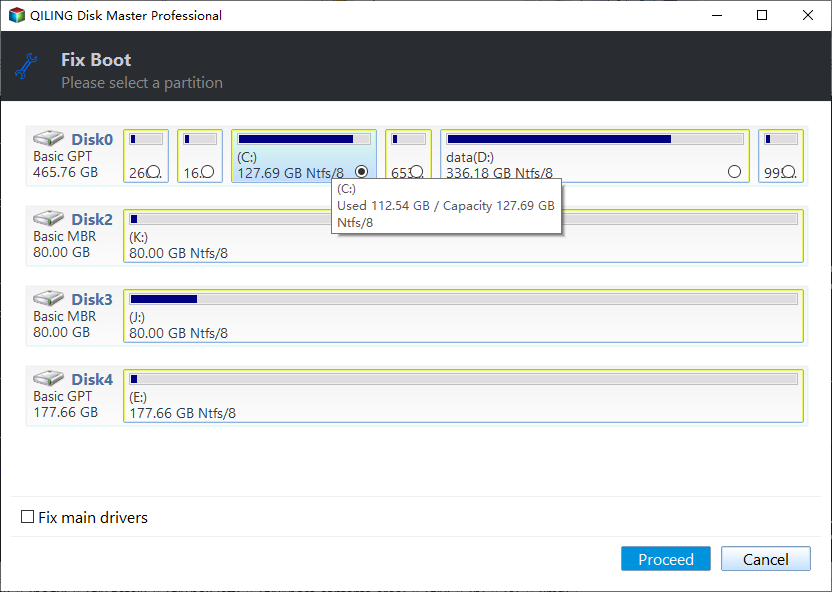Screen dimensions: 832x592
Task: Minimize the Disk Master window
Action: coord(717,15)
